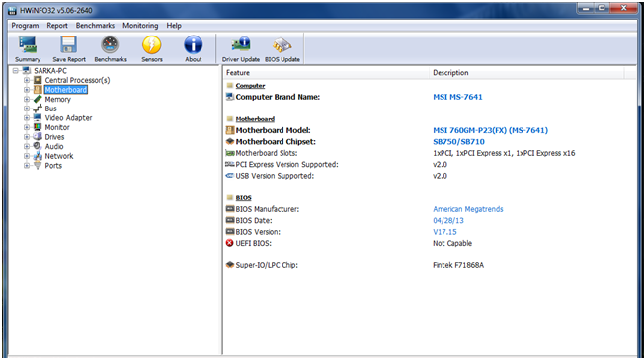Viewport: 644px width, 363px height.
Task: Expand the Bus tree node
Action: [27, 109]
